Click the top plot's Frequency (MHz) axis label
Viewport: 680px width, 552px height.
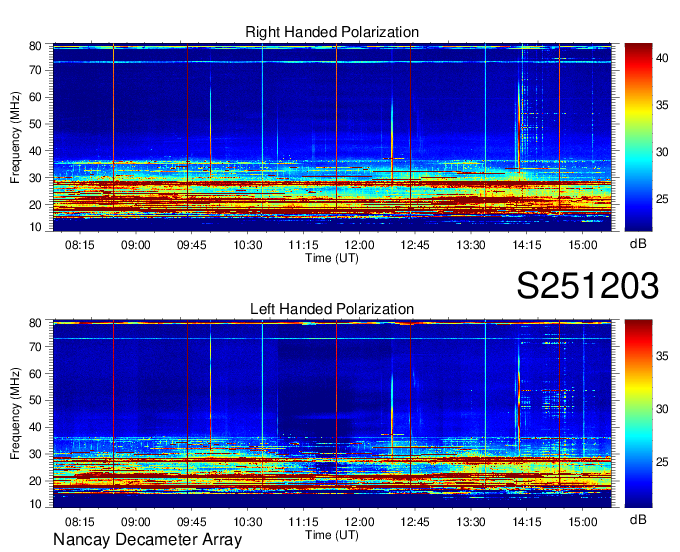pos(16,134)
